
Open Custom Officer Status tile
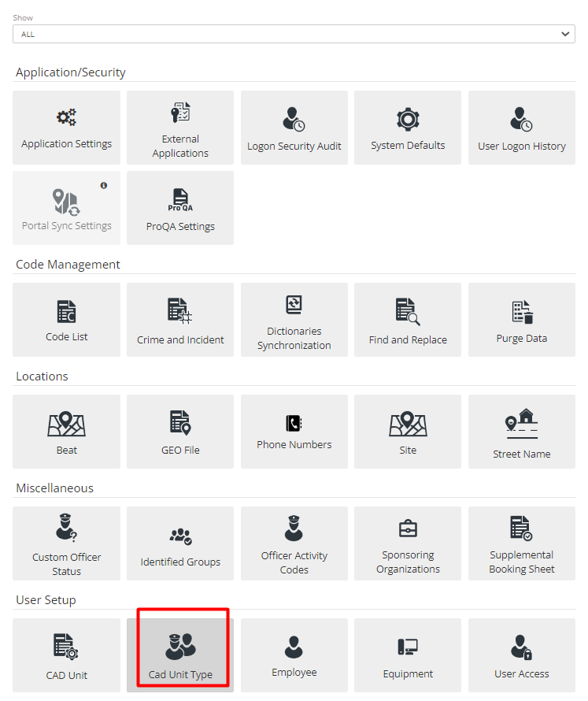[x=67, y=543]
